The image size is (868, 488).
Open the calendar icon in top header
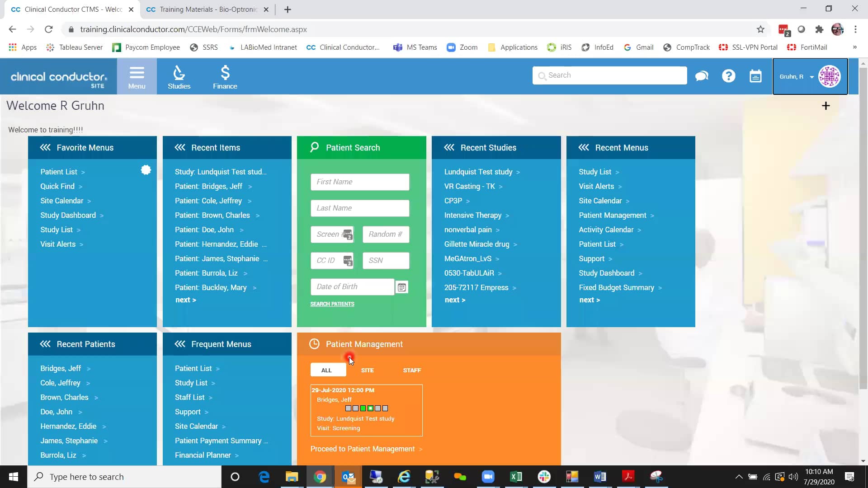tap(755, 75)
